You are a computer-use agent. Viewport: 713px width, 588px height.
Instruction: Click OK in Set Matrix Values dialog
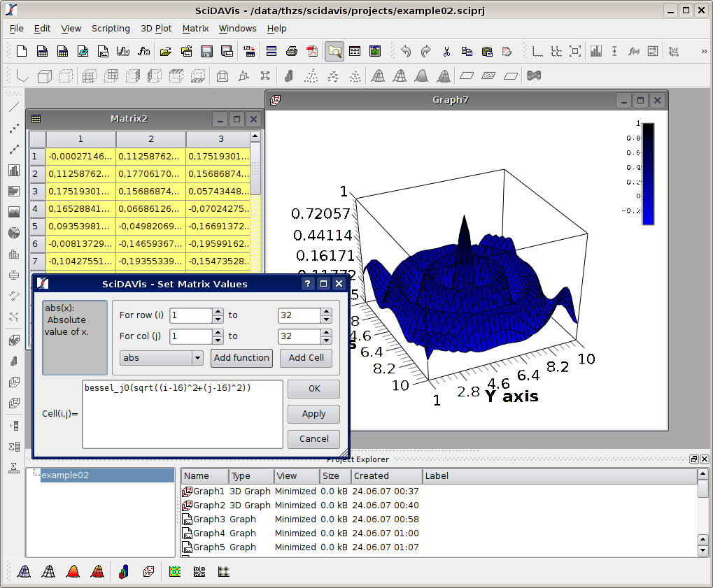click(313, 389)
